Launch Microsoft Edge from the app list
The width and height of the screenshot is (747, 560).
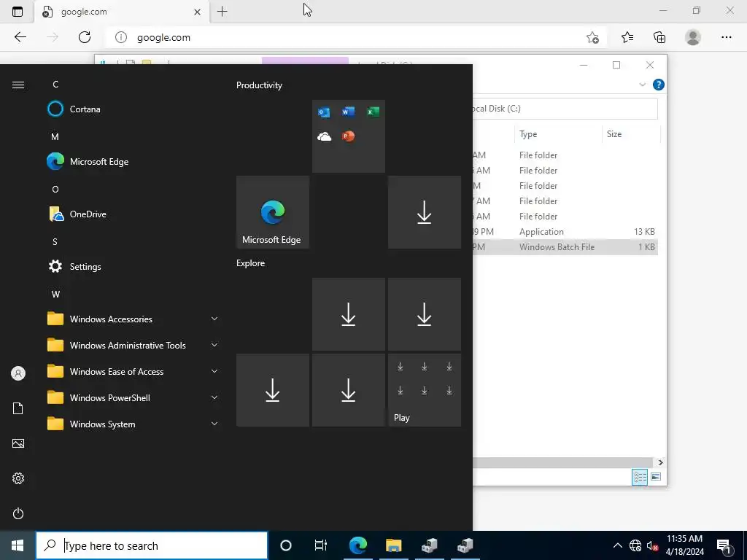tap(133, 161)
